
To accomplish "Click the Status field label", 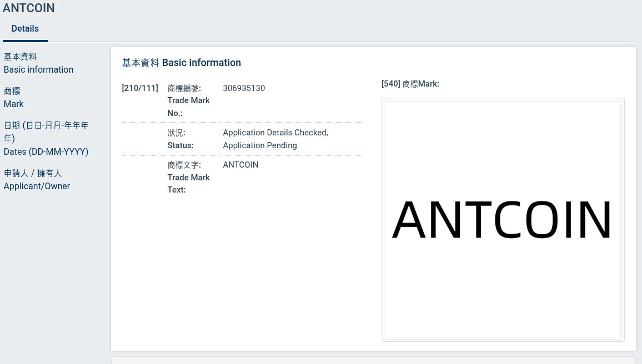I will [x=180, y=145].
